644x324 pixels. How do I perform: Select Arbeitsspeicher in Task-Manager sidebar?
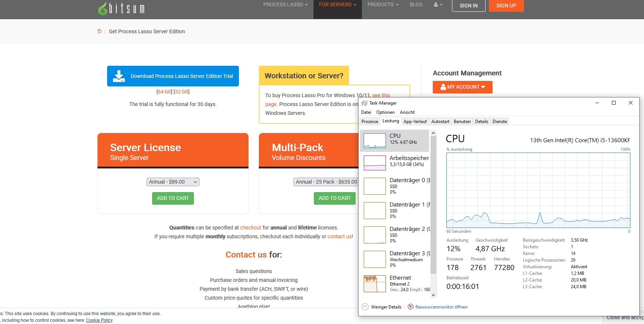click(395, 163)
